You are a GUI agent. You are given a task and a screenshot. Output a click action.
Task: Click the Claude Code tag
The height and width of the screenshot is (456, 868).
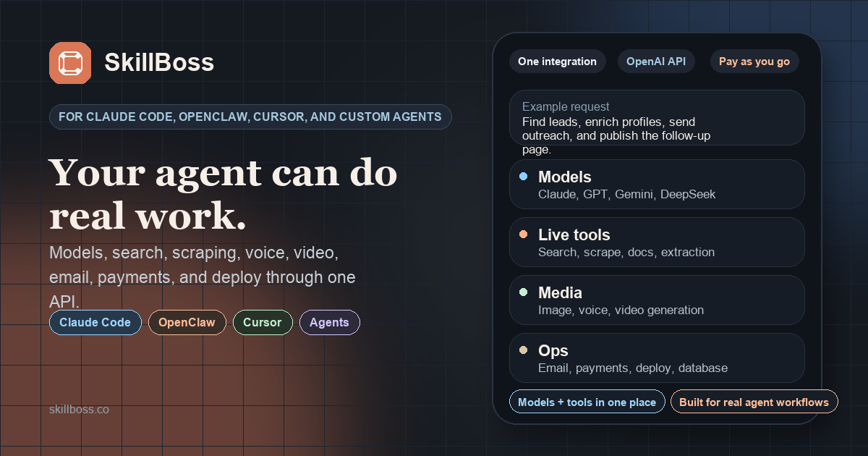click(95, 323)
